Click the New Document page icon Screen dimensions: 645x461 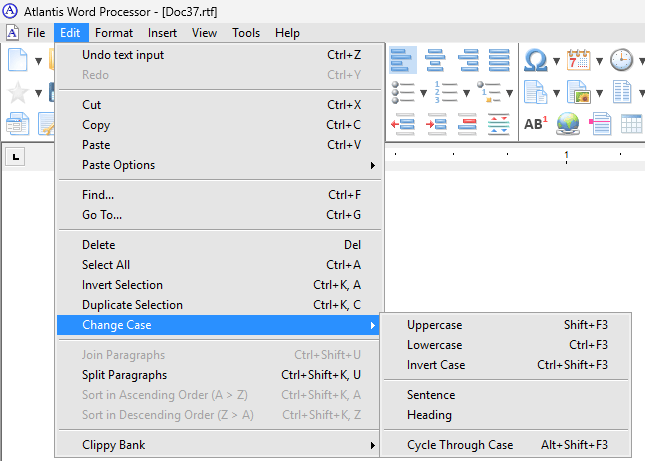[x=18, y=60]
